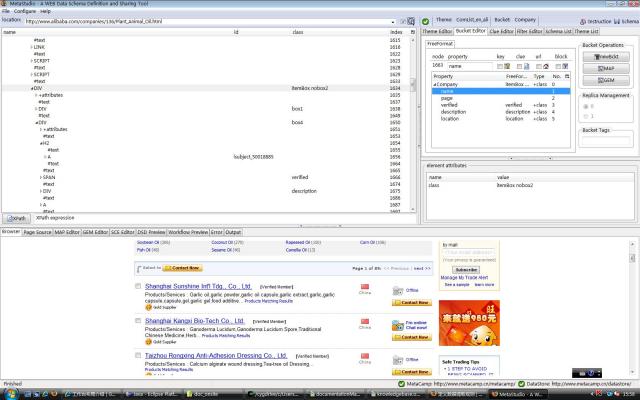Click the column configuration icon in Property table header
The width and height of the screenshot is (640, 400).
point(567,76)
